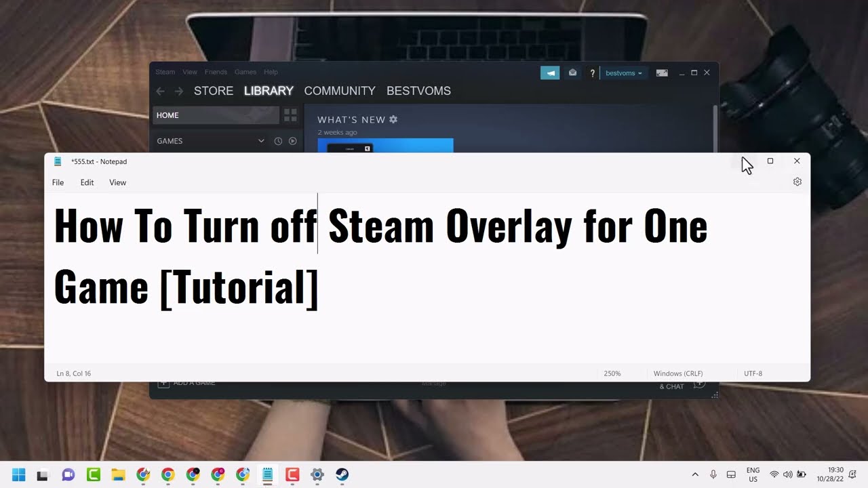Click the battery tray icon

coord(802,475)
